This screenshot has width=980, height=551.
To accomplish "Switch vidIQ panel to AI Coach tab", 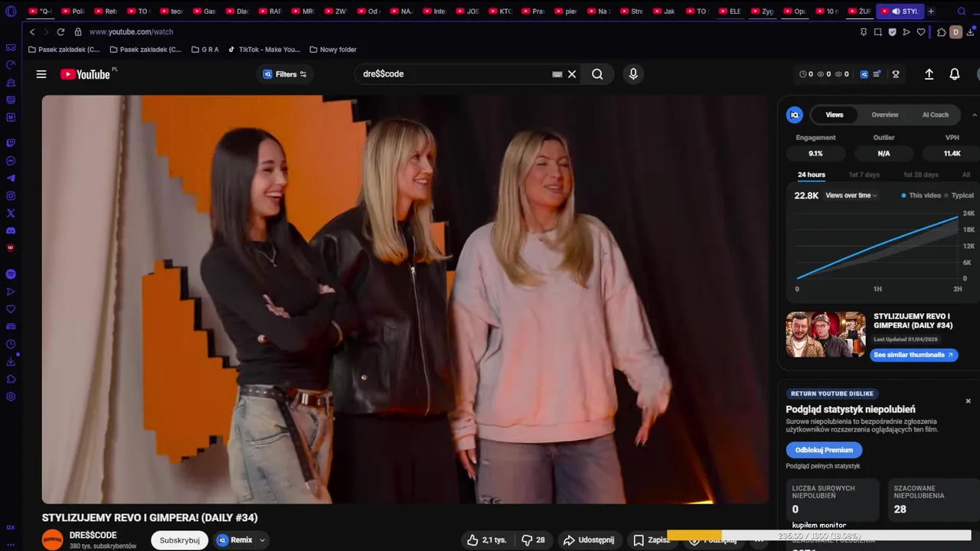I will pos(935,115).
